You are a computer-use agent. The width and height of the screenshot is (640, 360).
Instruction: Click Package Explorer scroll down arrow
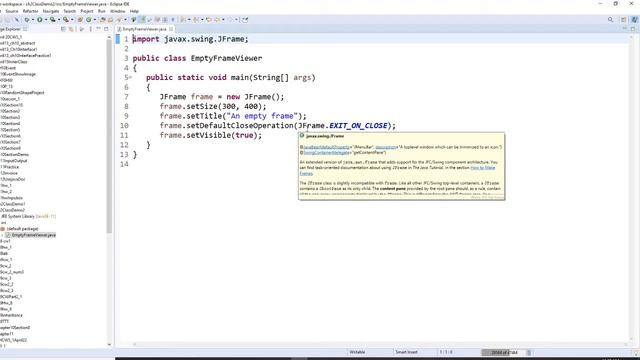(x=109, y=344)
